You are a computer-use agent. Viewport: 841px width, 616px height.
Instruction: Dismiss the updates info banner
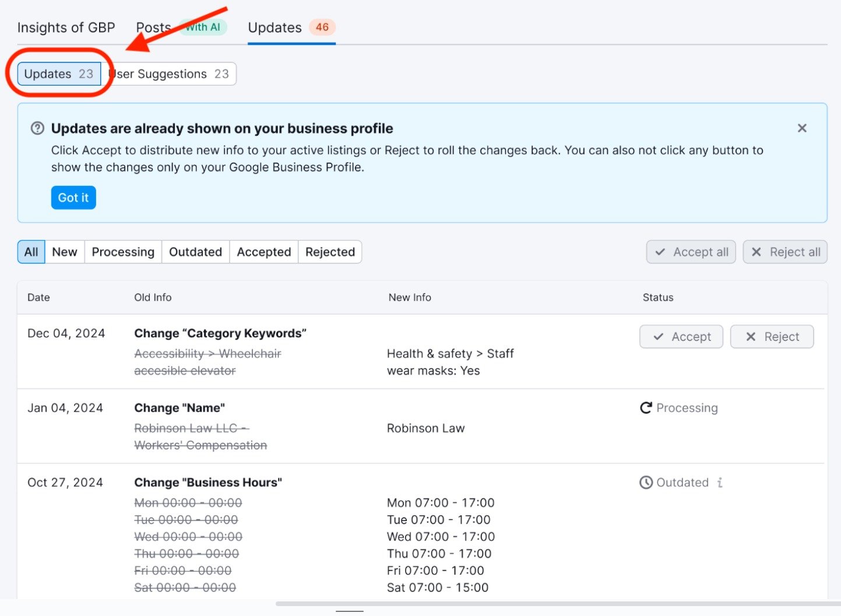click(x=802, y=128)
